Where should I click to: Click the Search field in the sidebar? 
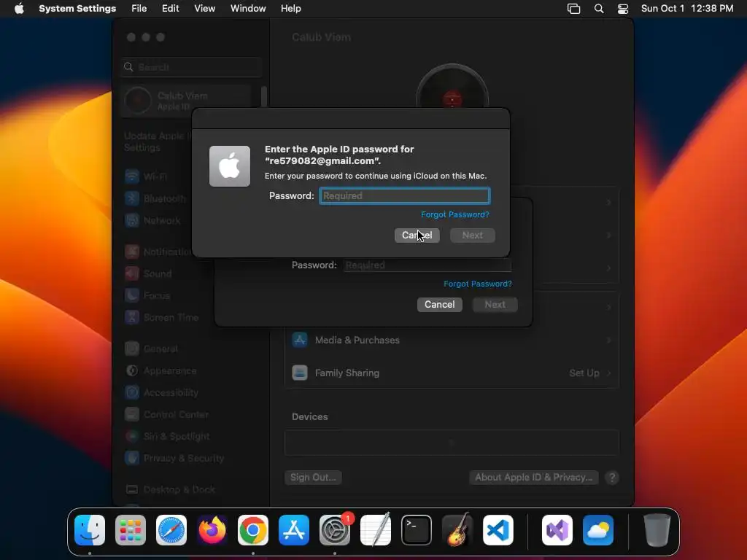[x=192, y=67]
